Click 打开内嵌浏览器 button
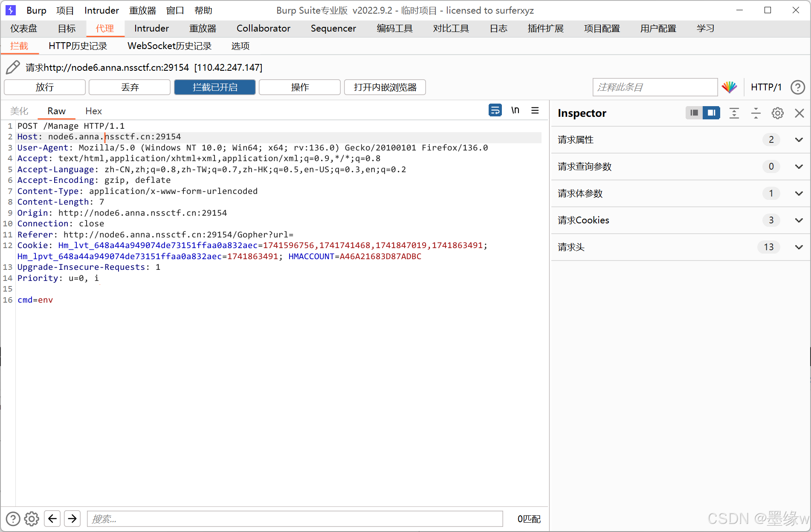 385,87
